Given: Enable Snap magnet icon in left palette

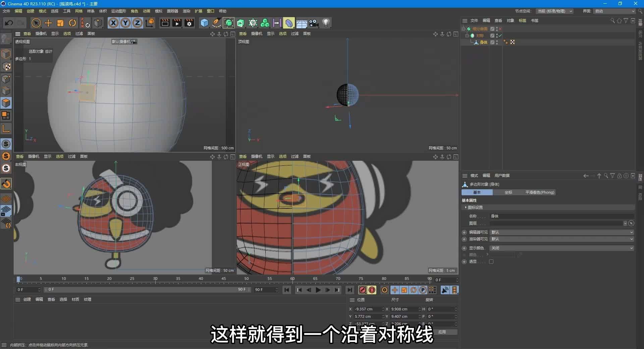Looking at the screenshot, I should pos(6,184).
